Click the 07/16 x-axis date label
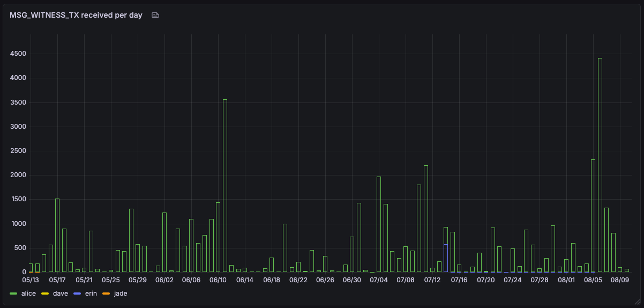The width and height of the screenshot is (644, 308). click(459, 280)
